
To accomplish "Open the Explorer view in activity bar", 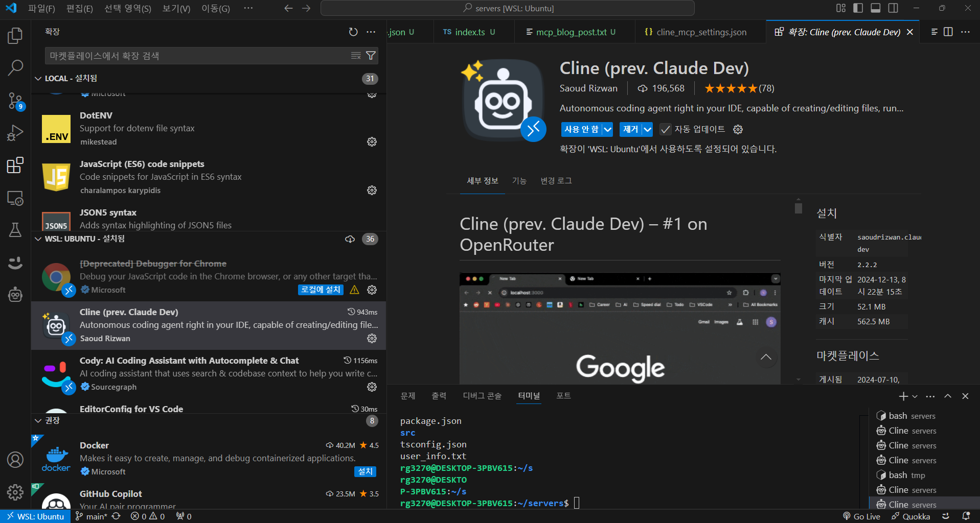I will point(15,36).
